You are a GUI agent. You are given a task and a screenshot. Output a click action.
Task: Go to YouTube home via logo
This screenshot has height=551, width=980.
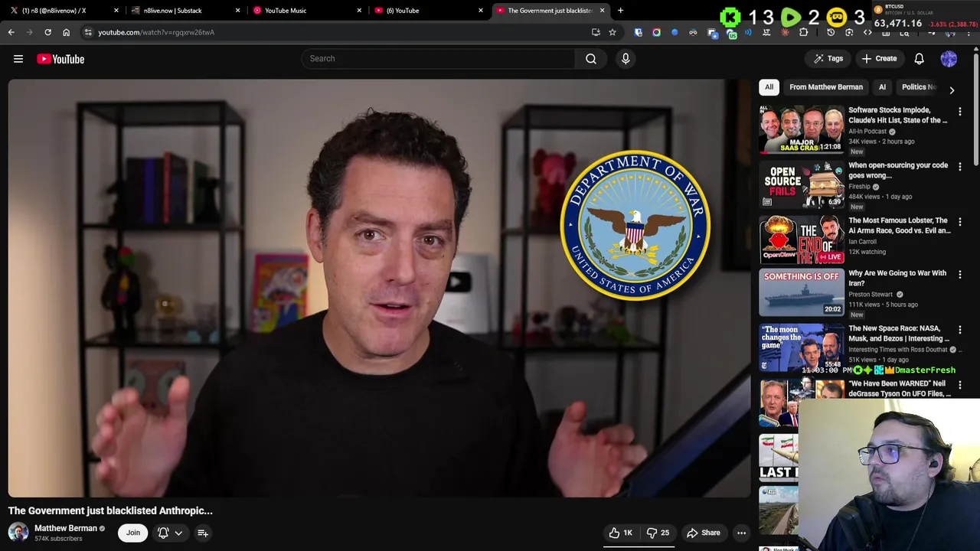[60, 59]
